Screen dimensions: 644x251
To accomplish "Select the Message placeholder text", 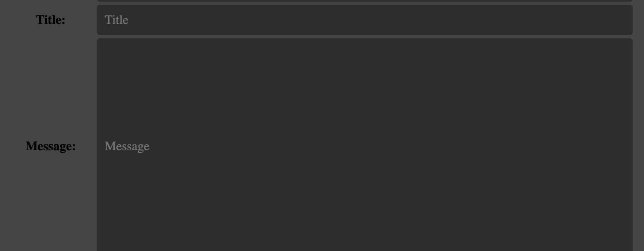I will (x=127, y=146).
